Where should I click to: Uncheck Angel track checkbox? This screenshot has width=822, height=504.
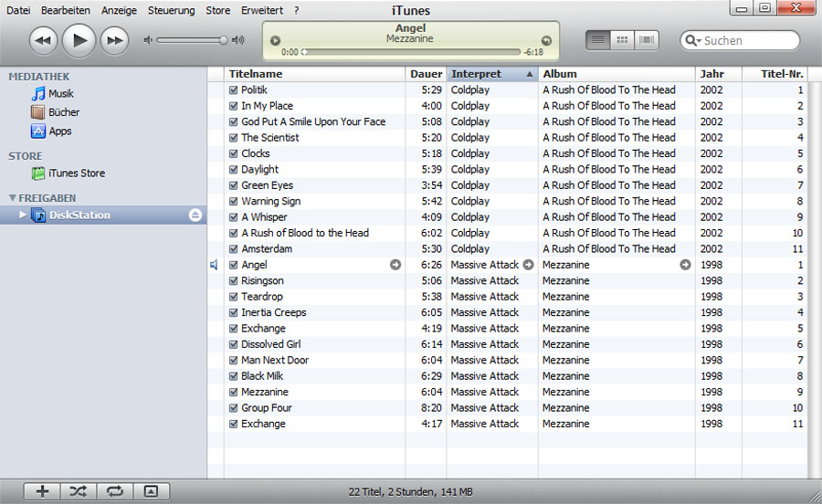[233, 265]
